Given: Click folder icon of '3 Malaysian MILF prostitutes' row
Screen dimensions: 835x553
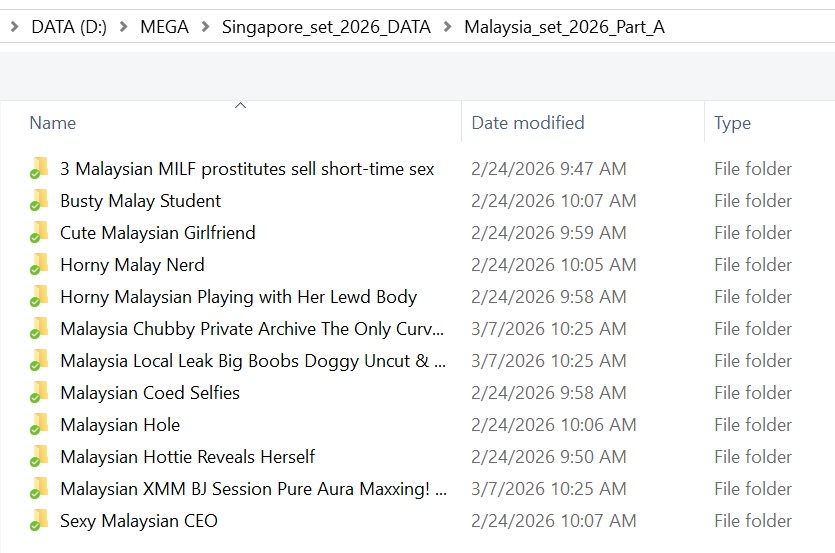Looking at the screenshot, I should [x=39, y=168].
